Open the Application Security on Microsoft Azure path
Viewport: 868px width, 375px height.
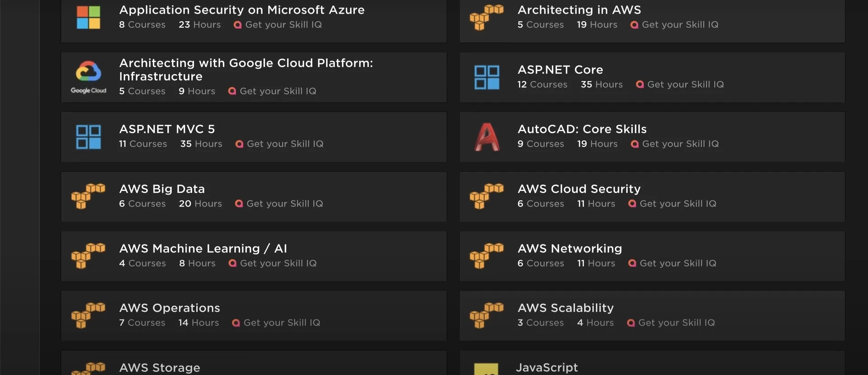click(242, 10)
